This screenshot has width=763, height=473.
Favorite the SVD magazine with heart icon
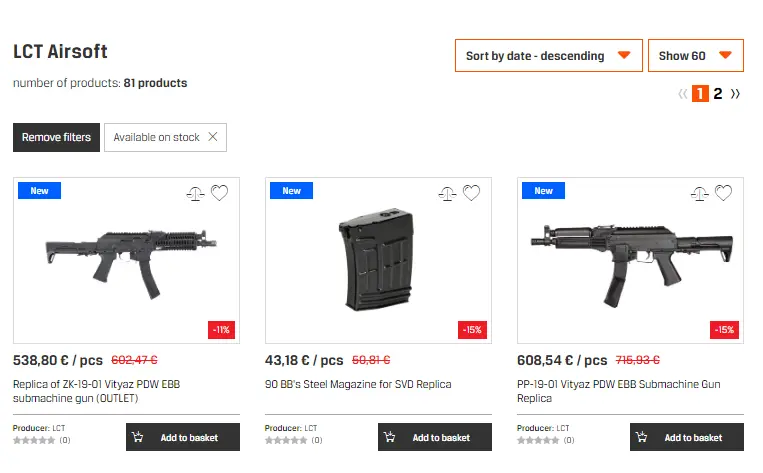(x=471, y=193)
